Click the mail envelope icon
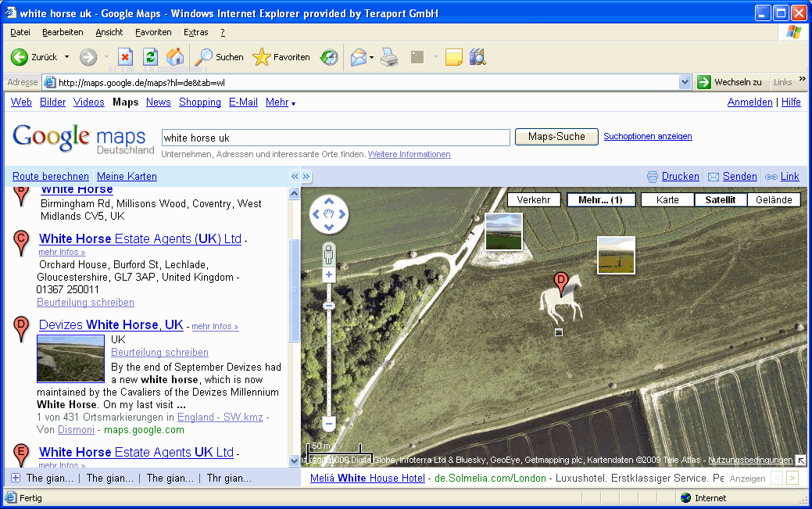The height and width of the screenshot is (509, 812). [x=359, y=57]
